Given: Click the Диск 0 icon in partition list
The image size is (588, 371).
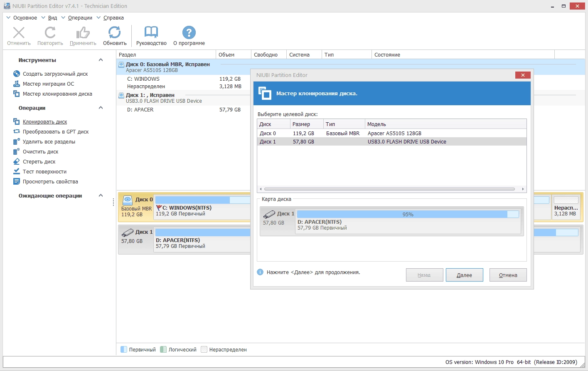Looking at the screenshot, I should tap(121, 64).
